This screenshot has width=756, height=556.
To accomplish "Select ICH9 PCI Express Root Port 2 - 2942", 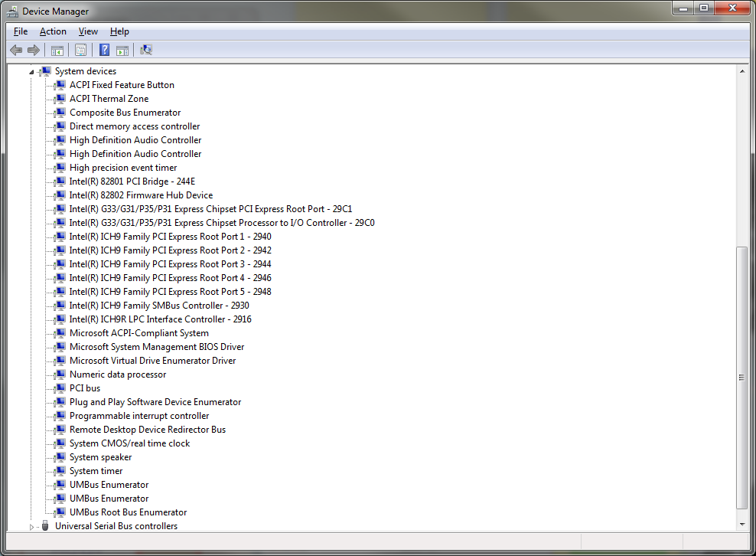I will (170, 250).
